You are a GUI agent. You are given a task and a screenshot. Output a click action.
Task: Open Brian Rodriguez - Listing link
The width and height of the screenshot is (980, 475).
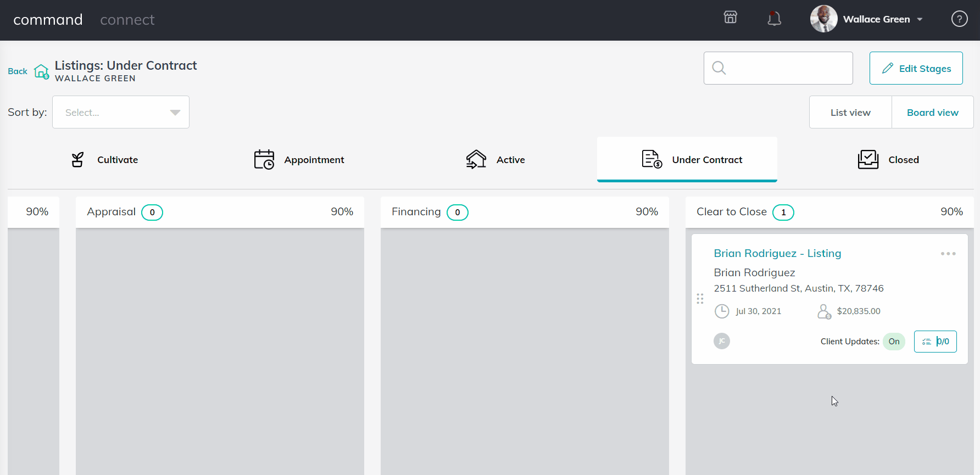(x=777, y=253)
